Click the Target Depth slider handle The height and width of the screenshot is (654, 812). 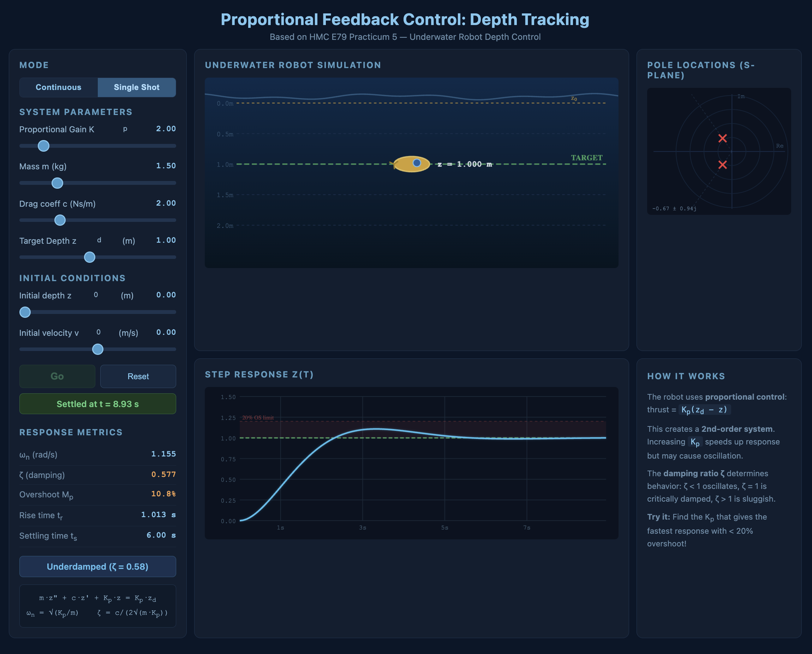[x=90, y=257]
